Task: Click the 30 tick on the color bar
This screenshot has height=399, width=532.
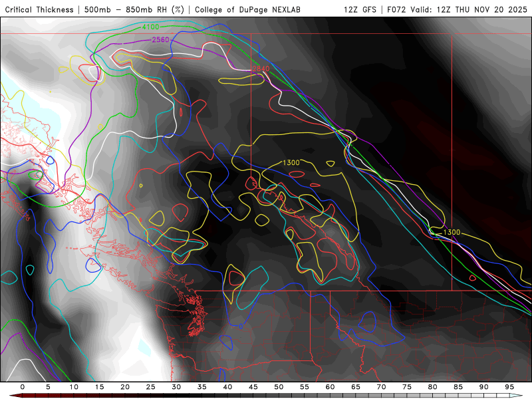Action: (176, 387)
